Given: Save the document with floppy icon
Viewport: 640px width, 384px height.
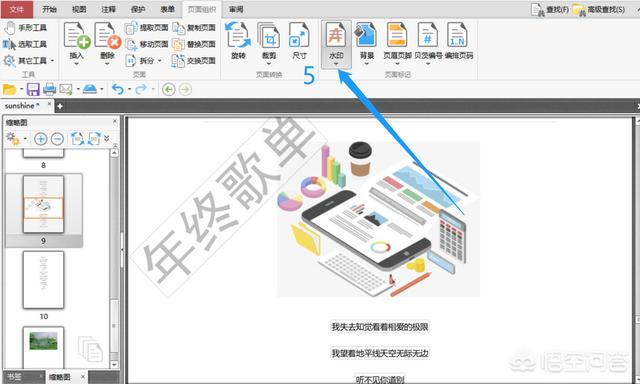Looking at the screenshot, I should [33, 89].
